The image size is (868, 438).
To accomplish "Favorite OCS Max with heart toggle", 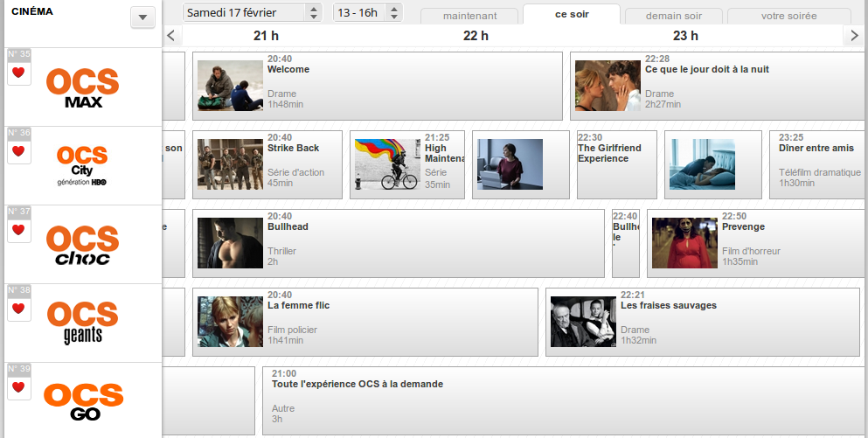I will (x=18, y=73).
